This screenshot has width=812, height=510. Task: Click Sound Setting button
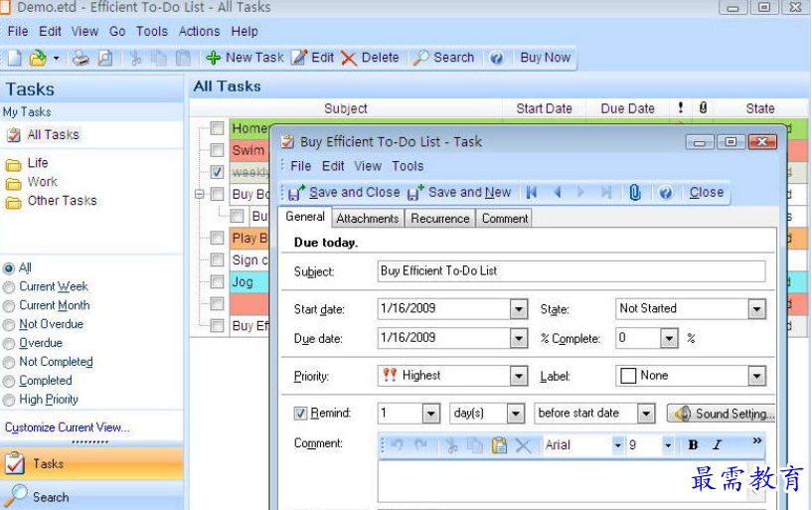coord(722,414)
